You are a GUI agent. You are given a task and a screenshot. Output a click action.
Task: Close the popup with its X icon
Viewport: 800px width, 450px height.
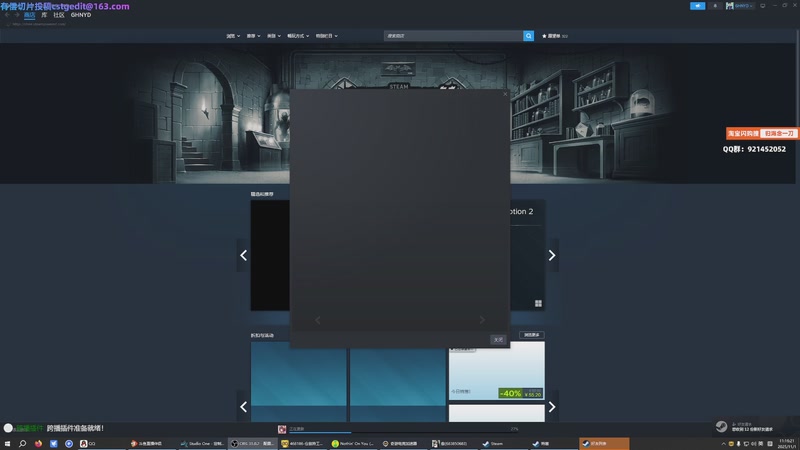click(505, 94)
